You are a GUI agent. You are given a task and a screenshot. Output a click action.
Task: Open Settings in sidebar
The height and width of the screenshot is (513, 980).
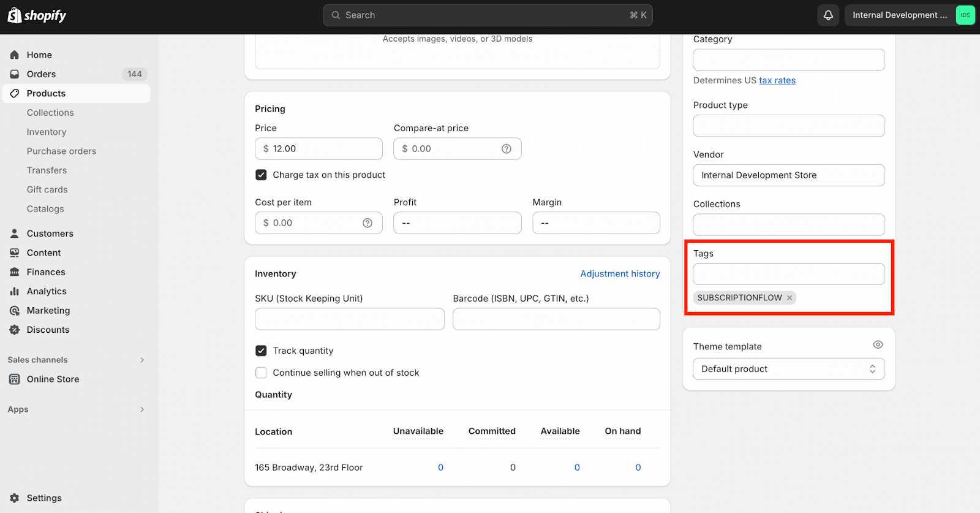[44, 498]
